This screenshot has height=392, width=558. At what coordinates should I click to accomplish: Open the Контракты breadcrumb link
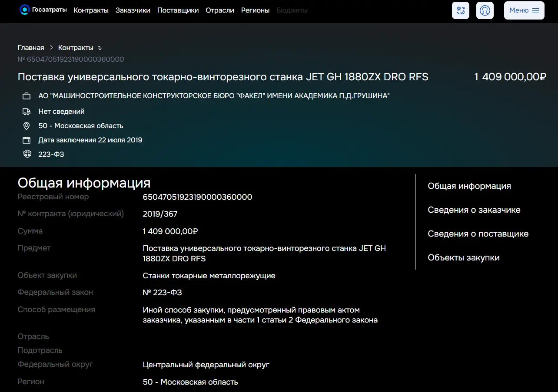tap(76, 47)
